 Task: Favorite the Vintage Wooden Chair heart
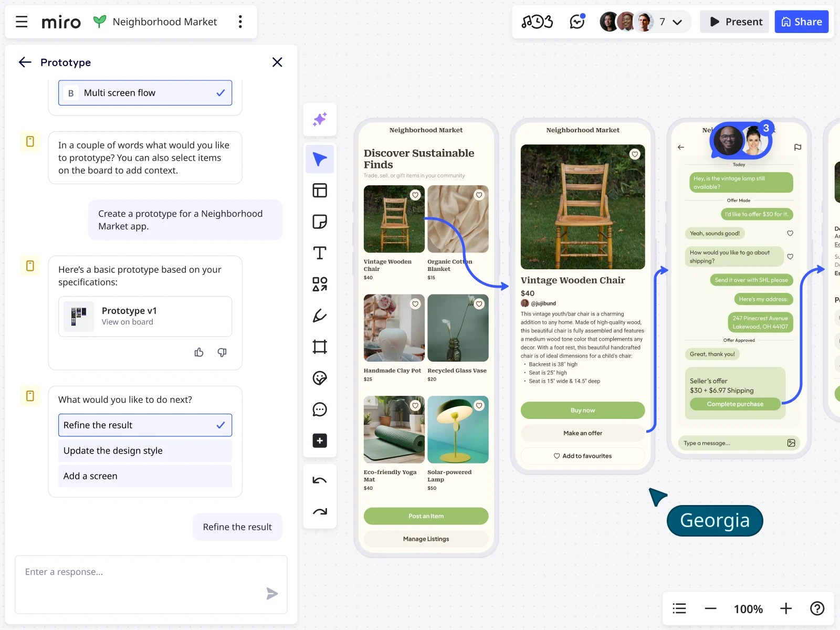(415, 195)
